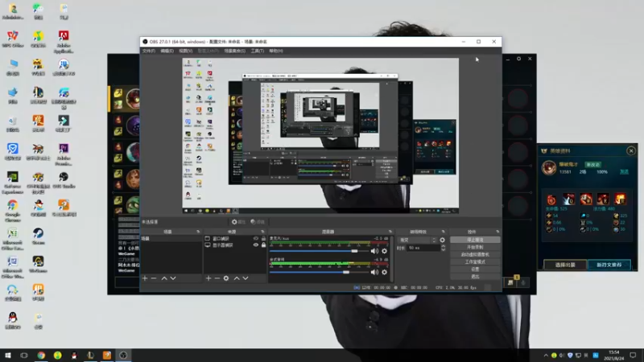Screen dimensions: 644x362
Task: Click the hero portrait avatar in hero panel
Action: [x=549, y=167]
